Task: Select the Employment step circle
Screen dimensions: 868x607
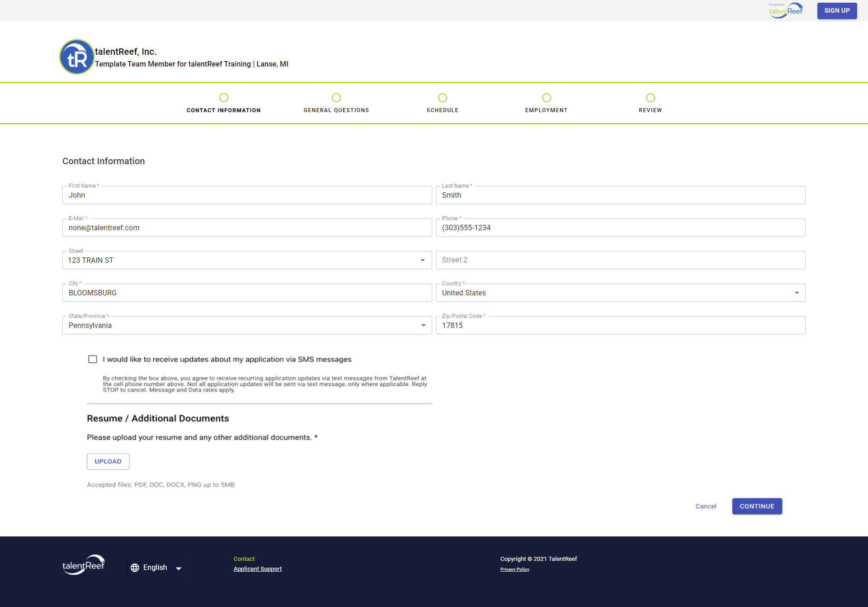Action: point(546,98)
